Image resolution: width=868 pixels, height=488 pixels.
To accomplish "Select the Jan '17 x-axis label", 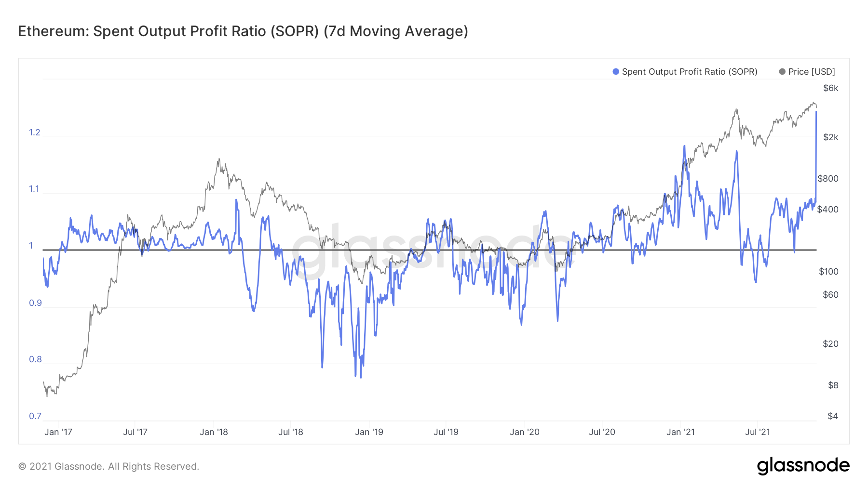I will pos(58,432).
